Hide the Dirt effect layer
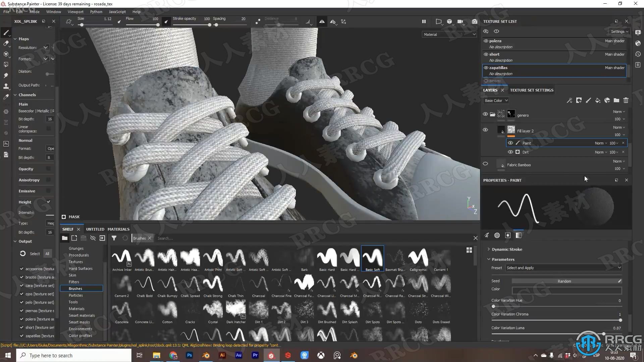 click(x=510, y=152)
